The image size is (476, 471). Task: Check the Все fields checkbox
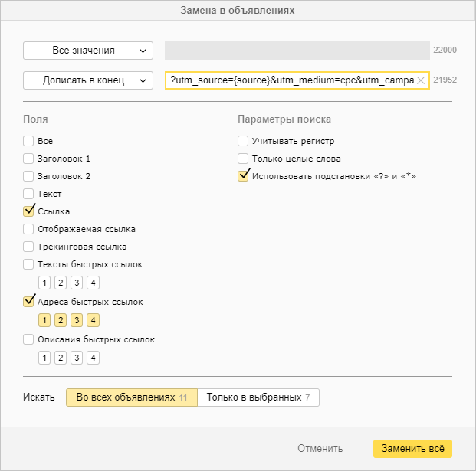28,141
